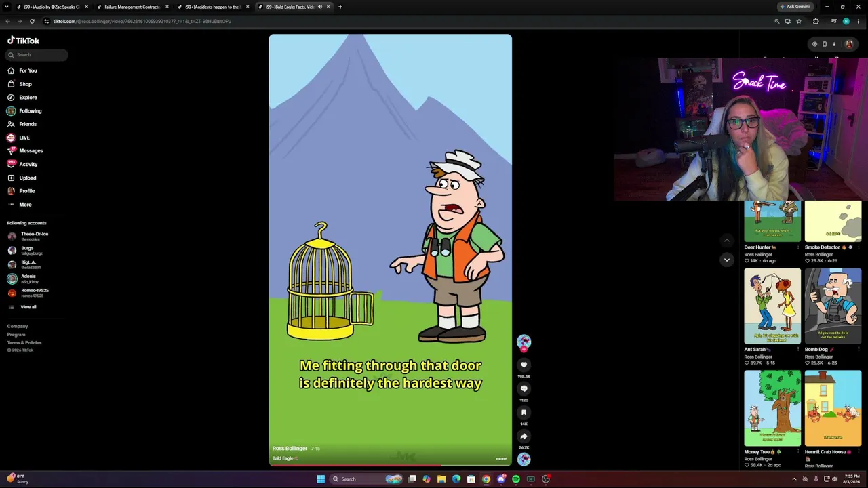Open the spinning sound disc
Screen dimensions: 868x488
tap(524, 459)
